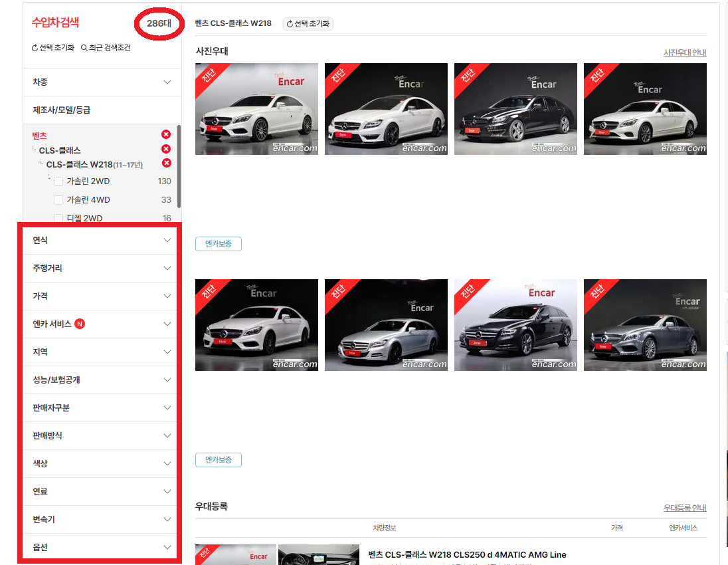The height and width of the screenshot is (565, 728).
Task: Open 사진우대 안내 info link
Action: [685, 53]
